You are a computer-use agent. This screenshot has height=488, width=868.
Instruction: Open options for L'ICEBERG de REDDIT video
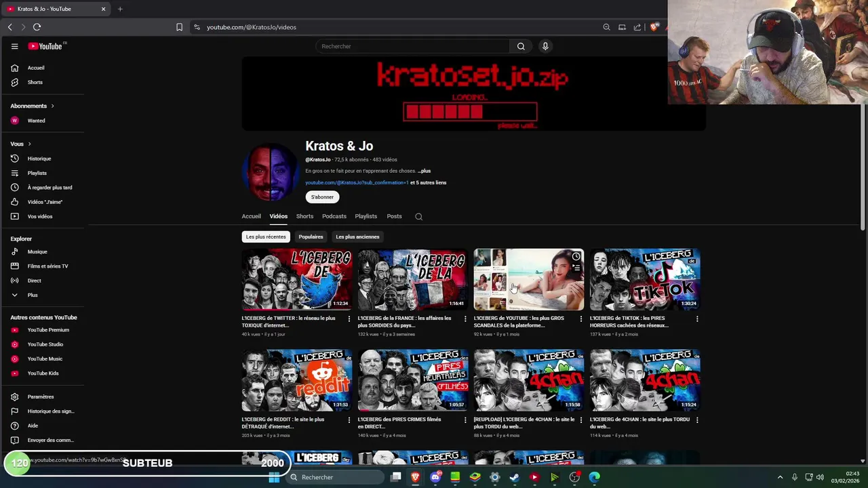(349, 420)
